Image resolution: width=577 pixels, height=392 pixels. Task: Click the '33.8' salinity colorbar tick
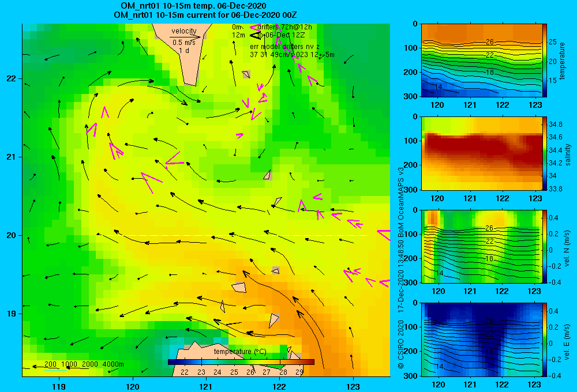pos(555,189)
